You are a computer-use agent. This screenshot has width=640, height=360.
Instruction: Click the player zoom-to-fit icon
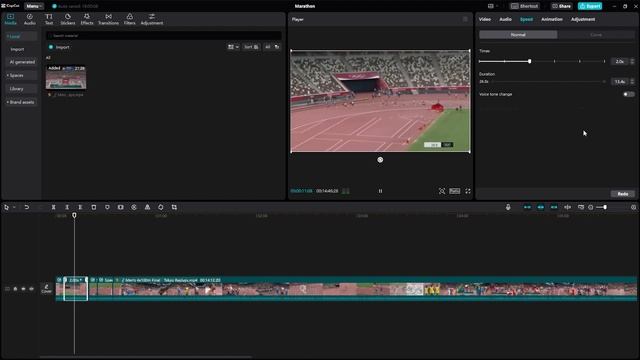pyautogui.click(x=442, y=191)
